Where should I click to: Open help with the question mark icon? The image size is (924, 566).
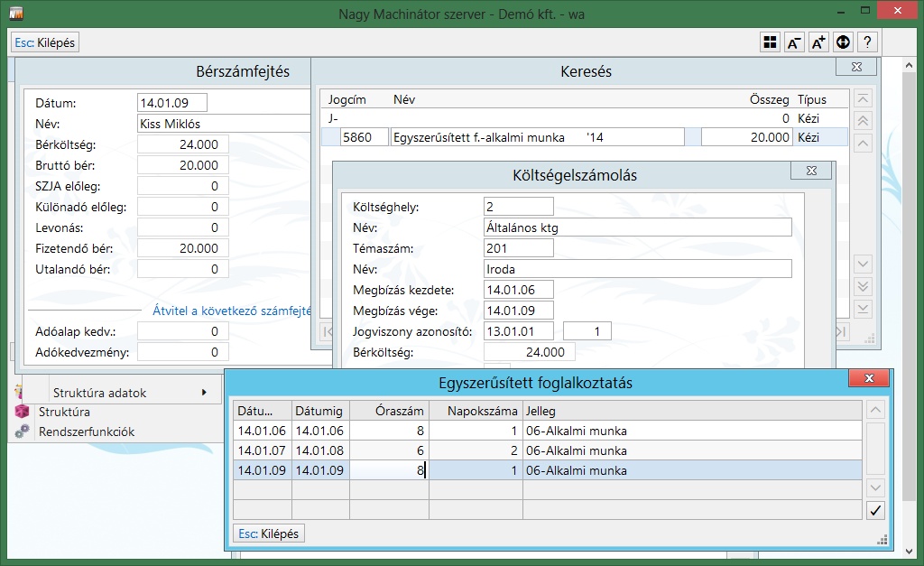(x=867, y=42)
